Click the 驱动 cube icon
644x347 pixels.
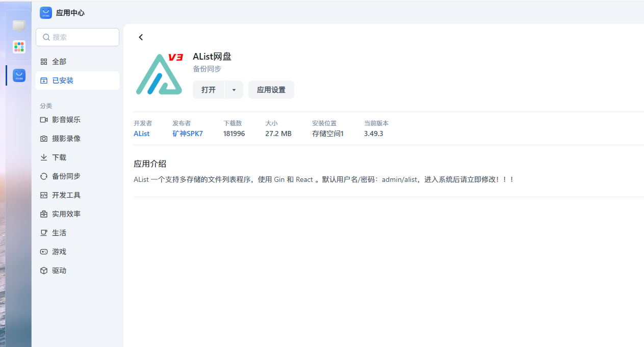[x=44, y=271]
